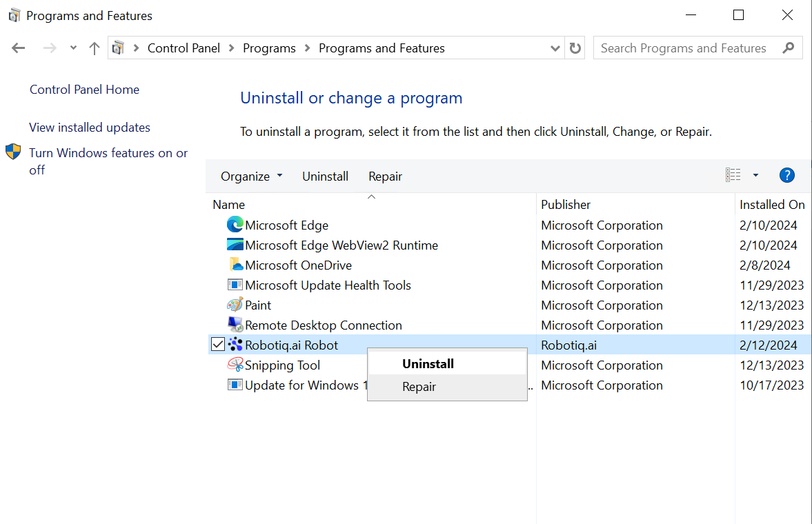Open the view options dropdown arrow
Screen dimensions: 812x524
755,176
